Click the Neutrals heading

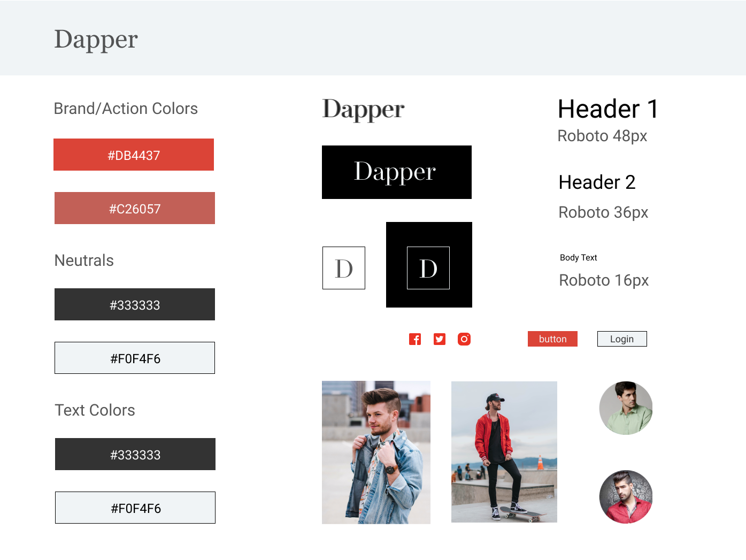point(84,260)
